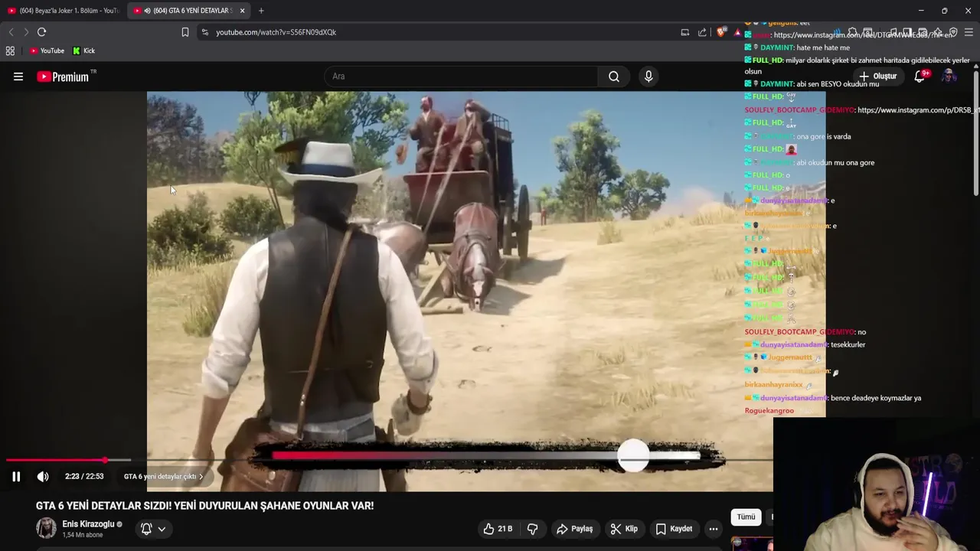Open the apps grid icon in bookmarks bar
The height and width of the screenshot is (551, 980).
tap(10, 51)
